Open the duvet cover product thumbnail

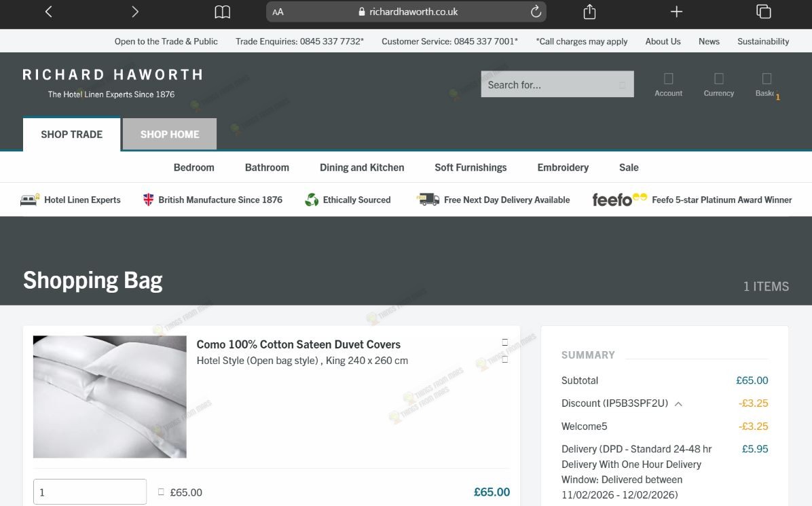pyautogui.click(x=110, y=397)
